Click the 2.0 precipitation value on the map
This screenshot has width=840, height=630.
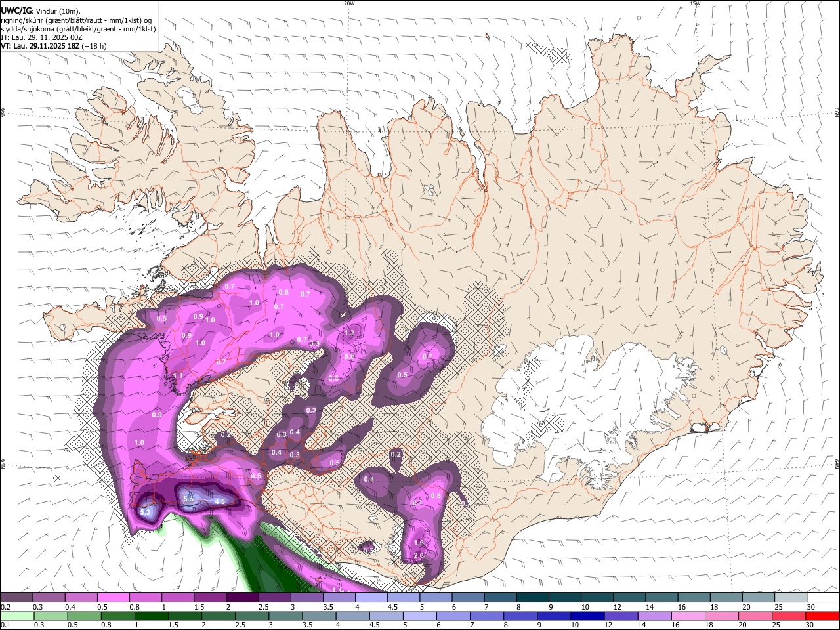coord(419,556)
